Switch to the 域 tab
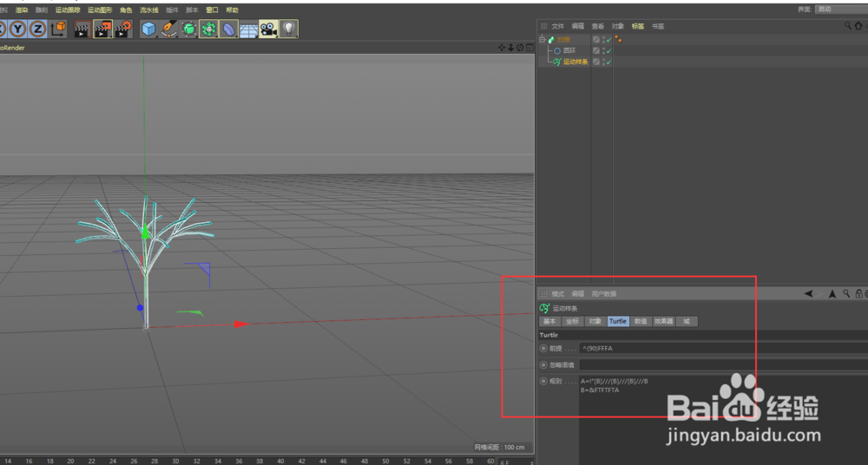The height and width of the screenshot is (465, 868). tap(687, 321)
